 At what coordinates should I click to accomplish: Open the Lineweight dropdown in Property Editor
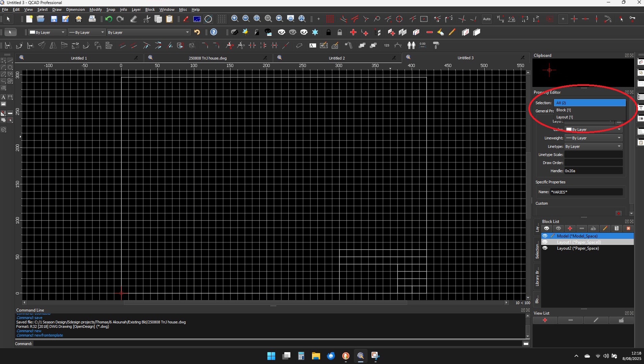(x=593, y=138)
